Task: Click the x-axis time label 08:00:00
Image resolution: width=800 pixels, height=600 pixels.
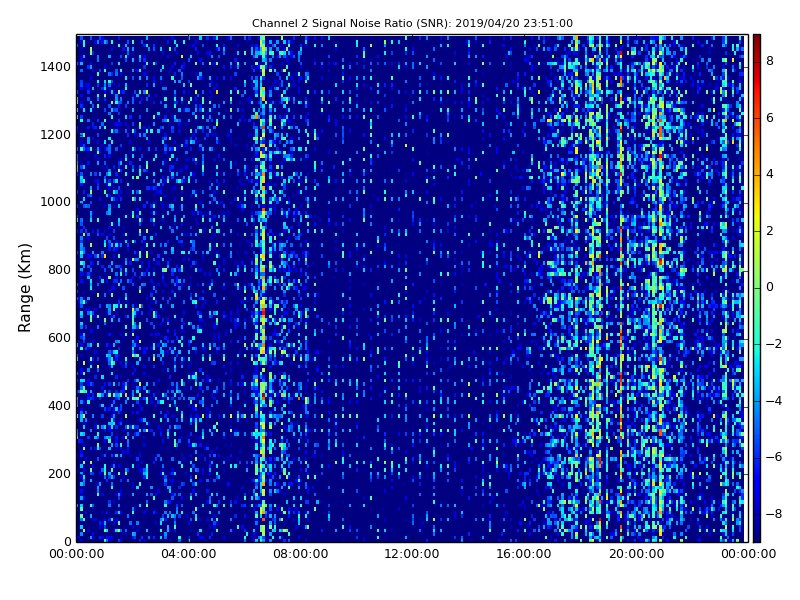Action: point(301,554)
